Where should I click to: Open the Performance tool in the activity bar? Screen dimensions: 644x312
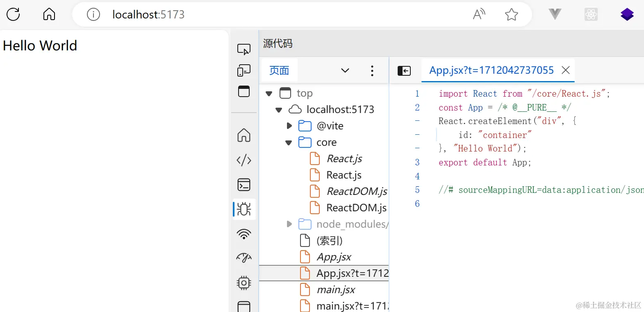244,258
